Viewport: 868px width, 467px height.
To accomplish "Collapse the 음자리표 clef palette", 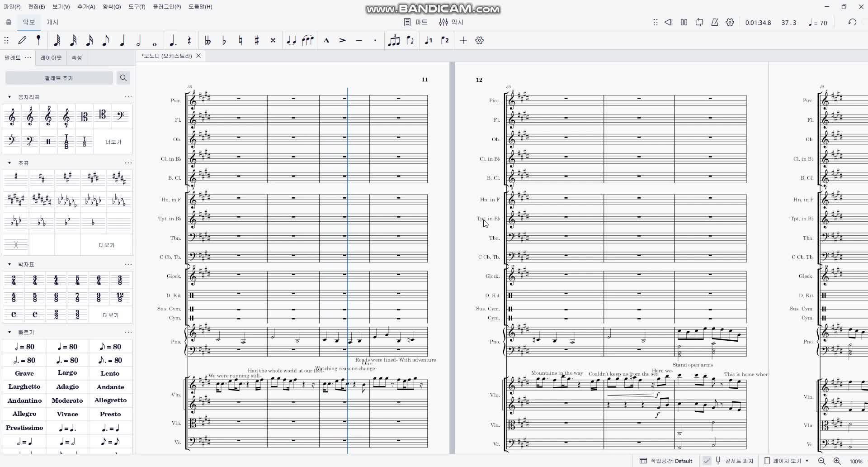I will pos(9,97).
